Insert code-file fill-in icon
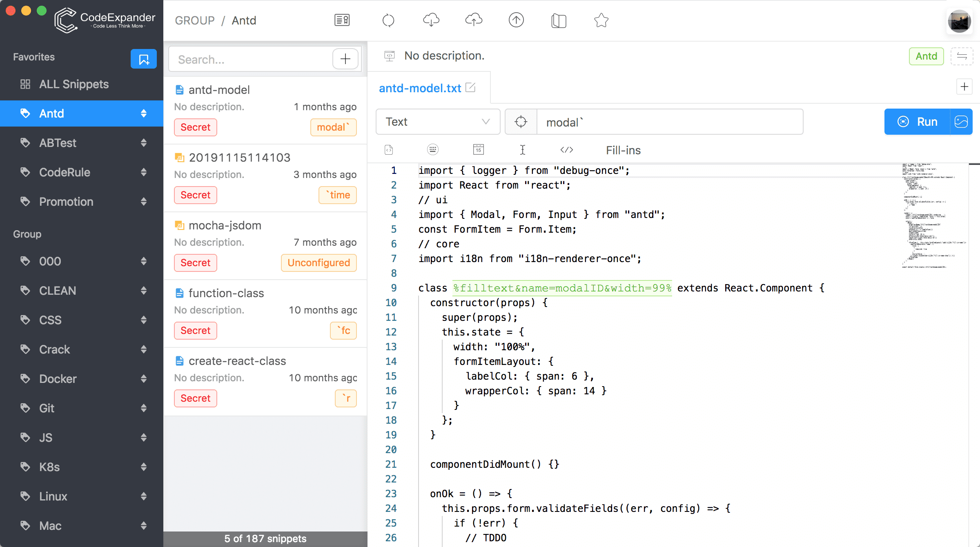The image size is (980, 547). pyautogui.click(x=389, y=150)
